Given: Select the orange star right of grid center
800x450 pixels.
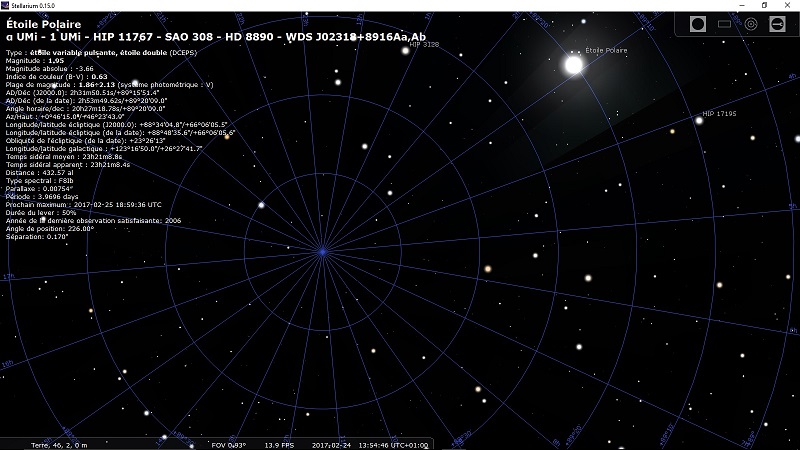Looking at the screenshot, I should 488,268.
